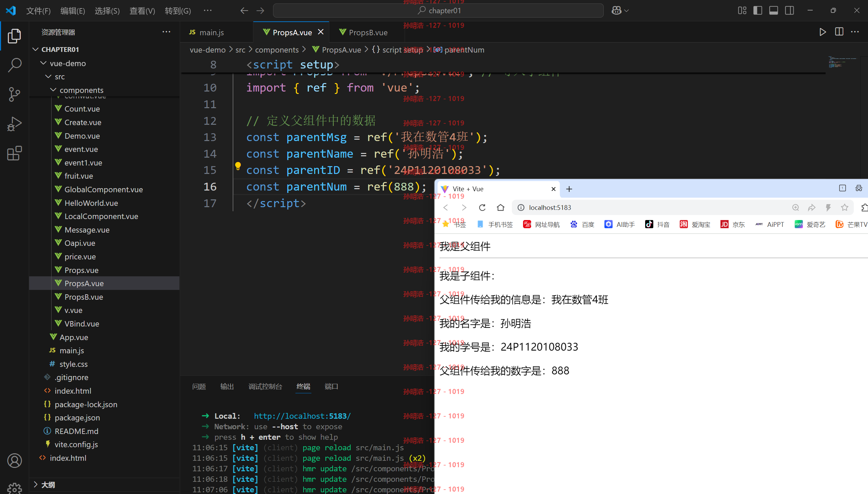Expand the 大纲 outline section
868x494 pixels.
coord(48,485)
